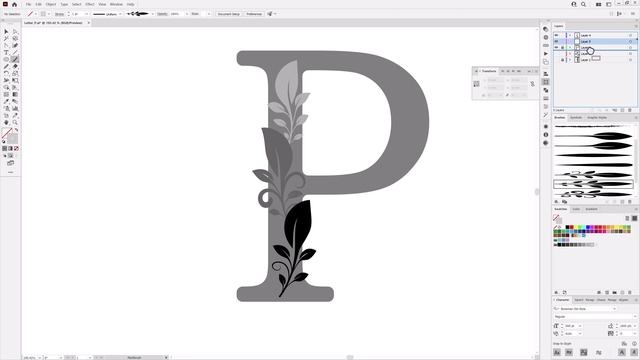Select the Layer 5 row
The image size is (640, 360).
point(595,42)
